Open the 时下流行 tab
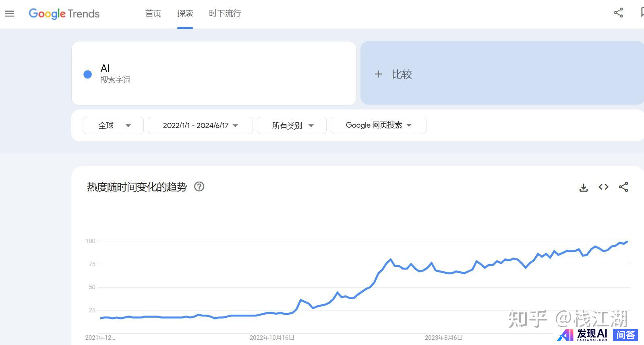 click(225, 13)
